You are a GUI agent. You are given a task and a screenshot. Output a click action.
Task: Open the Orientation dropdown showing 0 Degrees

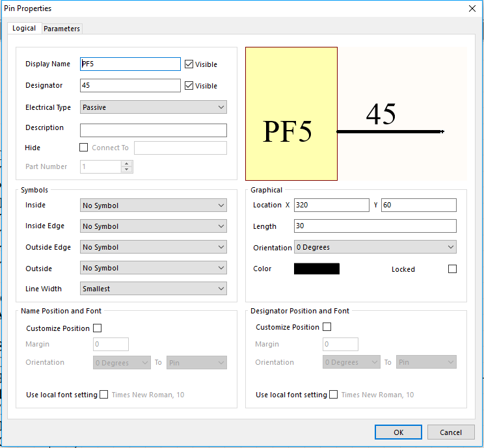[375, 248]
